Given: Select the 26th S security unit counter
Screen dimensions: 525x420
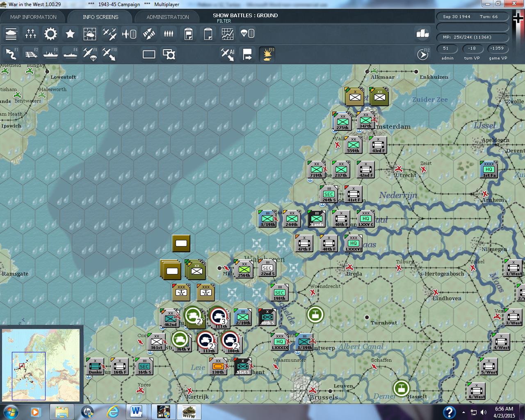Looking at the screenshot, I should tap(329, 194).
